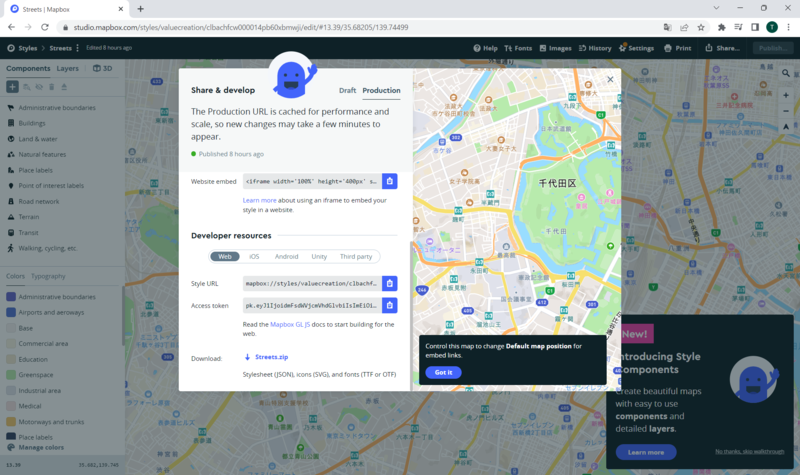800x475 pixels.
Task: Click the Greenspace color swatch
Action: coord(11,374)
